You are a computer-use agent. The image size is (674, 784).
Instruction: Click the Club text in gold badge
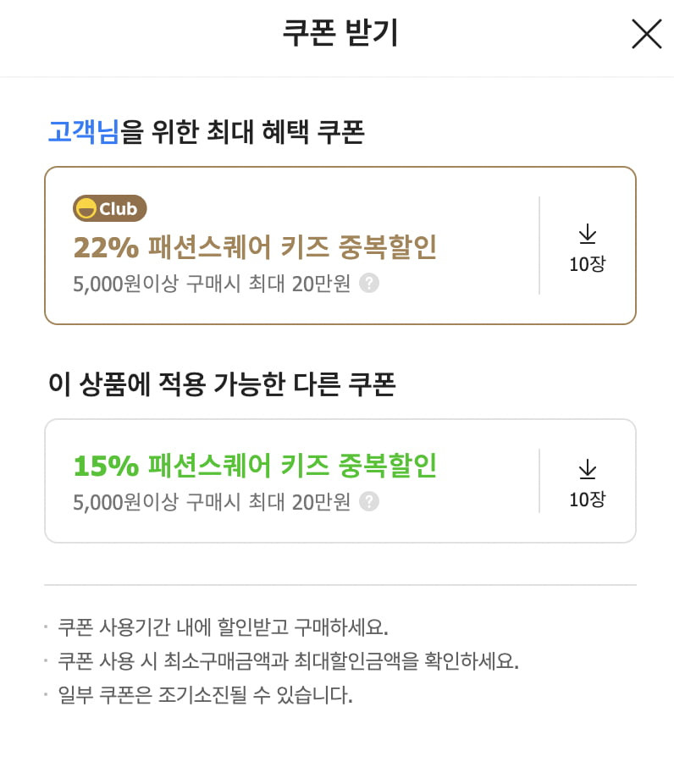coord(118,208)
